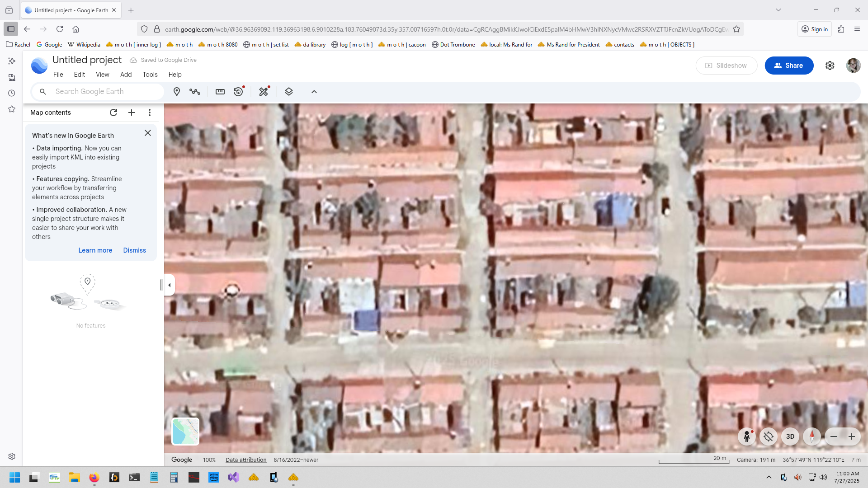Collapse the side panel arrow handle

tap(170, 285)
